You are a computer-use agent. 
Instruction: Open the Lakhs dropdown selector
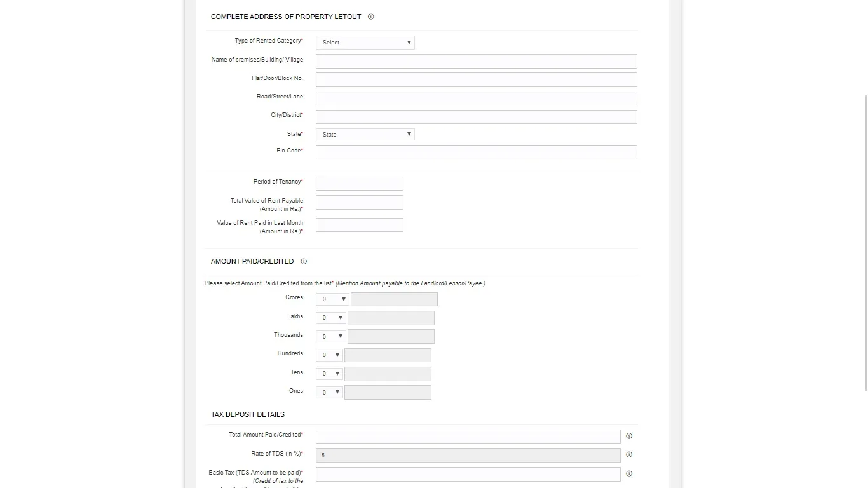[x=330, y=317]
